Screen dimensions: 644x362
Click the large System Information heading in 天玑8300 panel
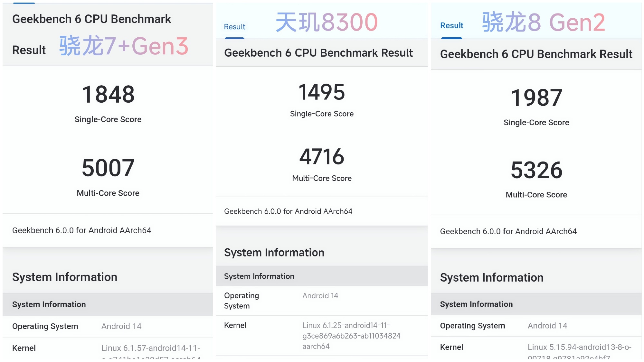pos(274,253)
